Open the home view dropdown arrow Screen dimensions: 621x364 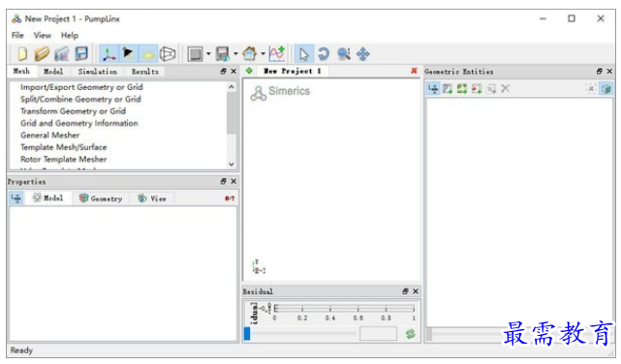click(x=263, y=54)
